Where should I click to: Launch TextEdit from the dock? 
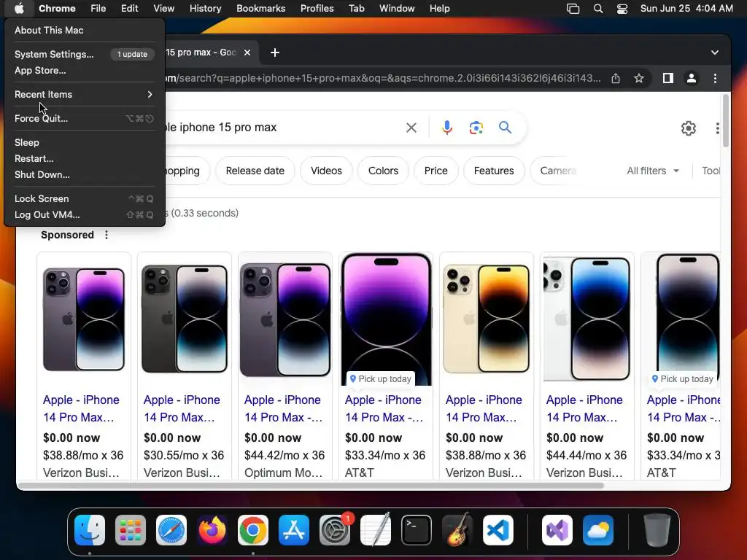[376, 530]
